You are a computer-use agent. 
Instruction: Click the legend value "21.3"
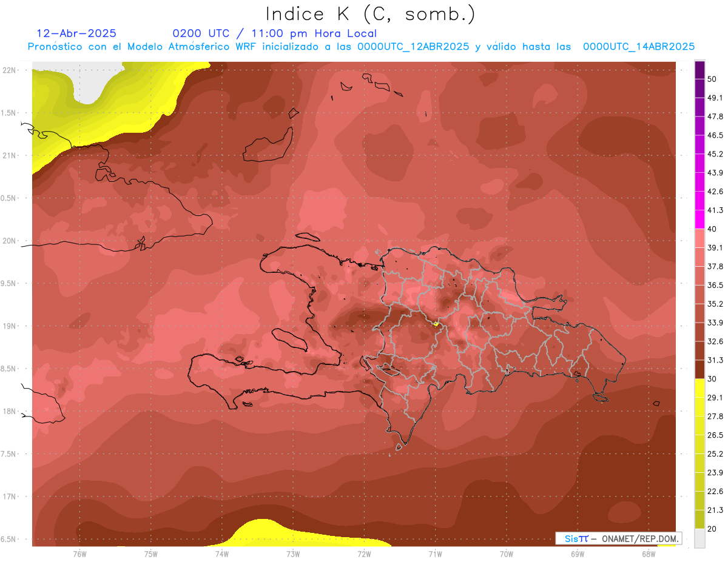[715, 510]
